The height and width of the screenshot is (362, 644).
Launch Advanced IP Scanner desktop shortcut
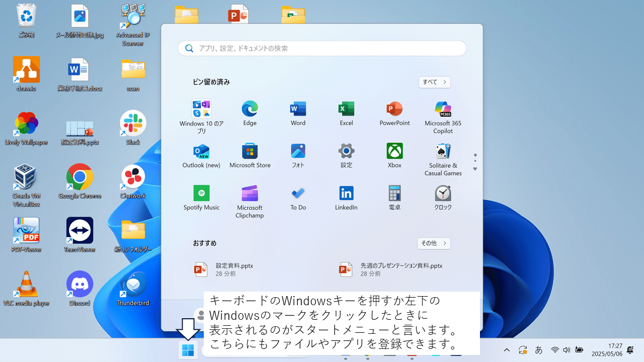coord(133,24)
